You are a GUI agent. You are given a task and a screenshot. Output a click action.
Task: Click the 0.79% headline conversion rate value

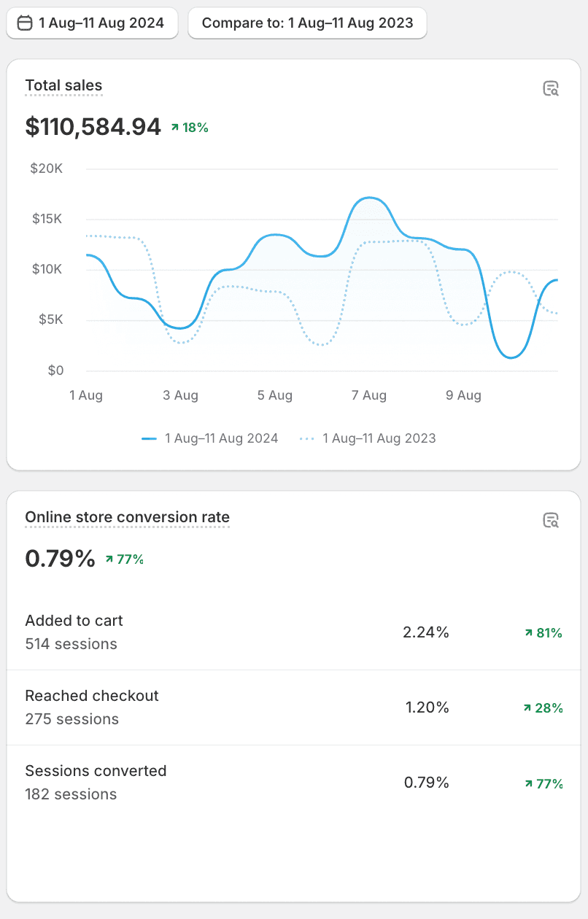pyautogui.click(x=61, y=559)
